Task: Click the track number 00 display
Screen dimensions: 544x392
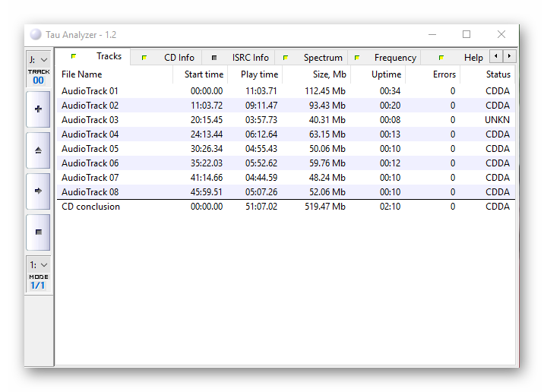Action: (x=38, y=81)
